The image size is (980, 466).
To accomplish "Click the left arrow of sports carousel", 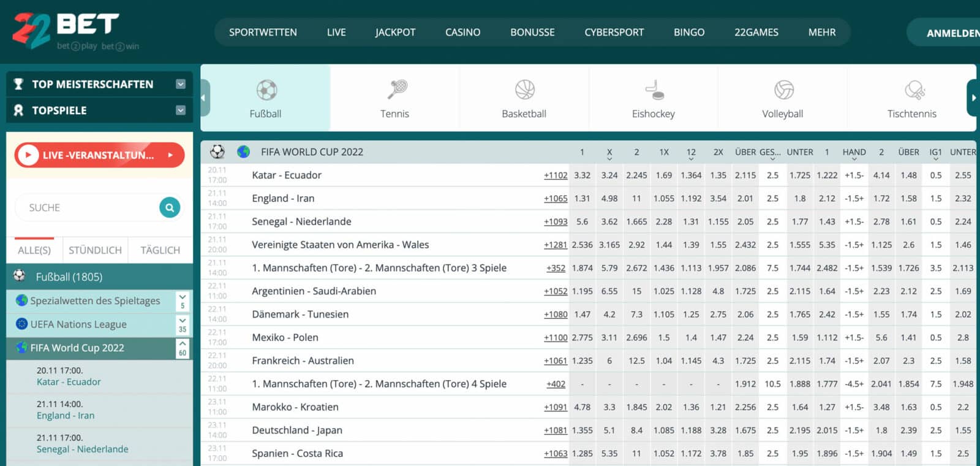I will 205,97.
